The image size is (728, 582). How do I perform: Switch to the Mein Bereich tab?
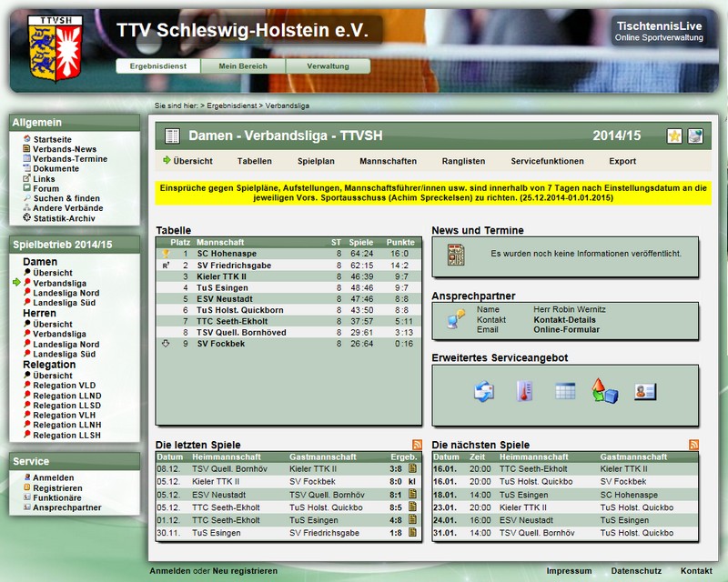pos(244,66)
